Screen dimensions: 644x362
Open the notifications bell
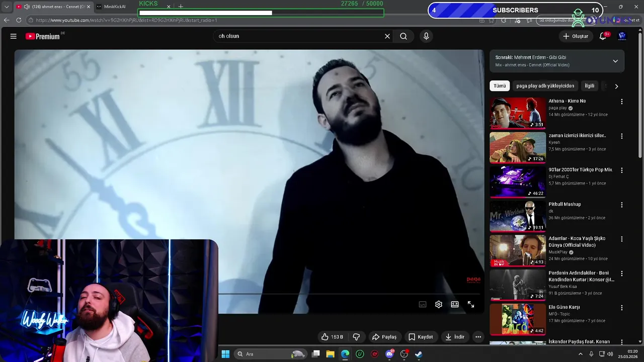point(603,36)
